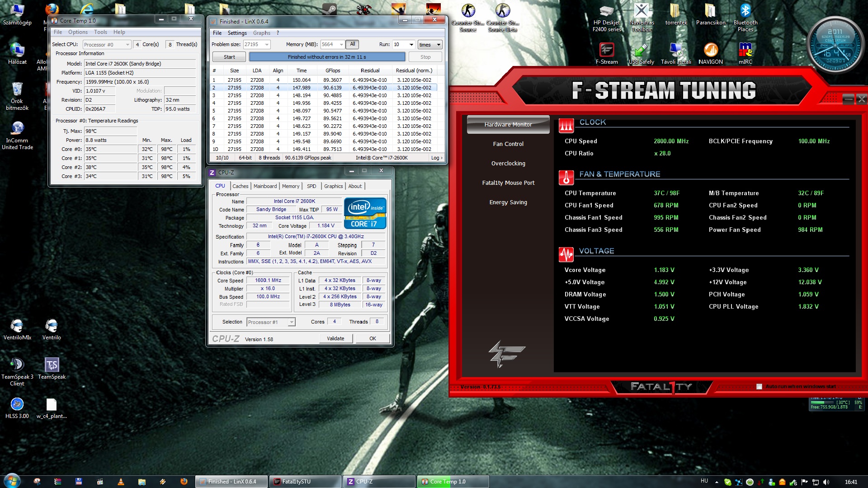Image resolution: width=868 pixels, height=488 pixels.
Task: Click the Windows Start orb
Action: pyautogui.click(x=12, y=481)
